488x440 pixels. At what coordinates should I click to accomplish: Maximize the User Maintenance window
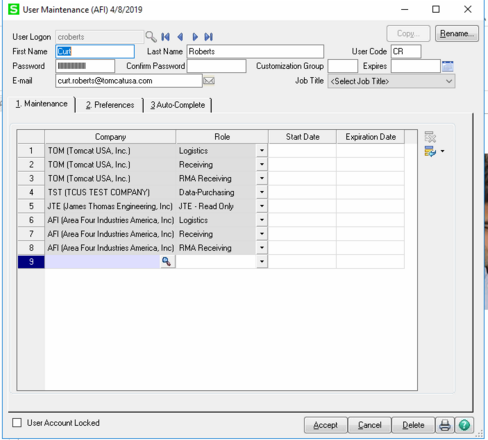tap(436, 9)
